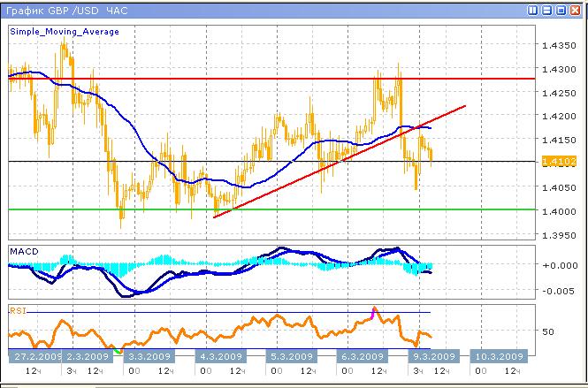Click the horizontal split window icon
The image size is (588, 388).
(547, 11)
